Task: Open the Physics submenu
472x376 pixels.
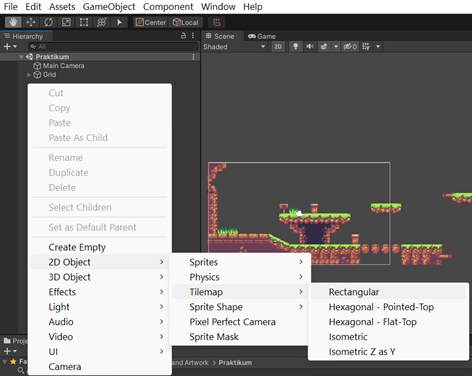Action: click(240, 277)
